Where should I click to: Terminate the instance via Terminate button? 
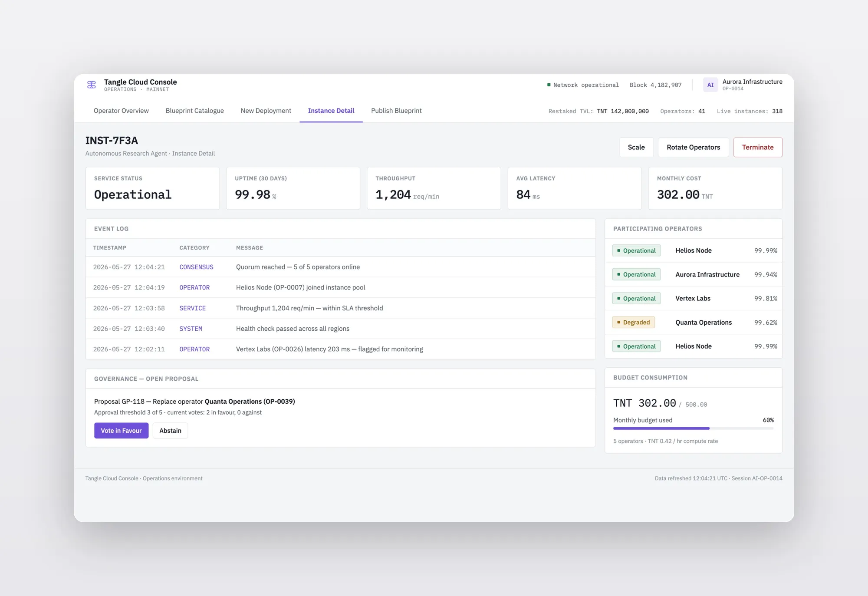(x=758, y=147)
